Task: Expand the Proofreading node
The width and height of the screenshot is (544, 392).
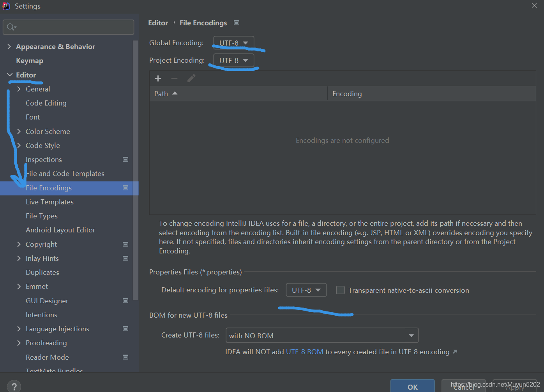Action: [19, 343]
